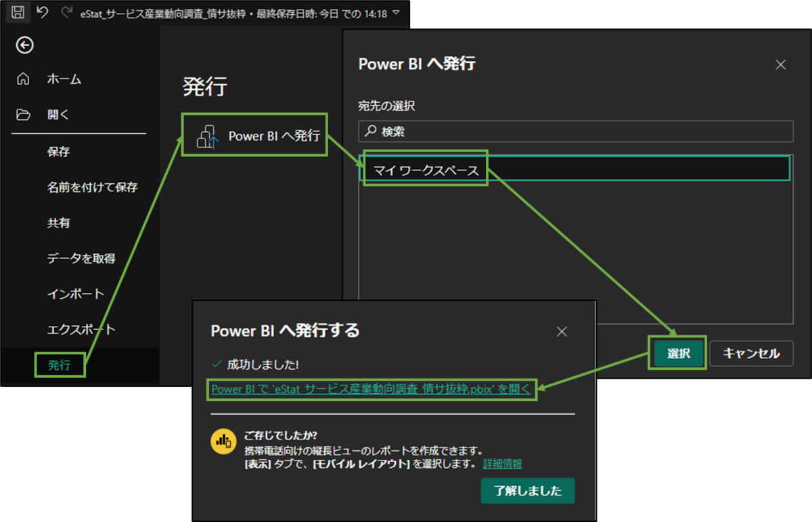812x522 pixels.
Task: Open the file title dropdown arrow
Action: (396, 13)
